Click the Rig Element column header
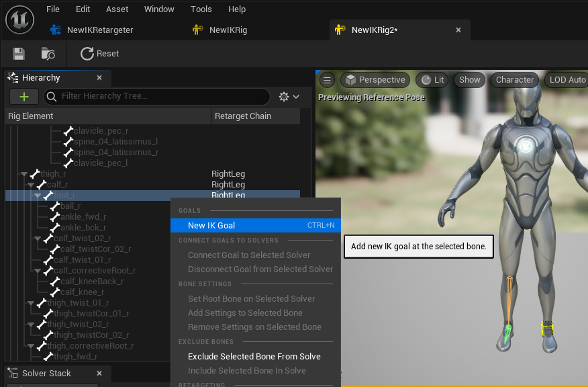 click(109, 116)
